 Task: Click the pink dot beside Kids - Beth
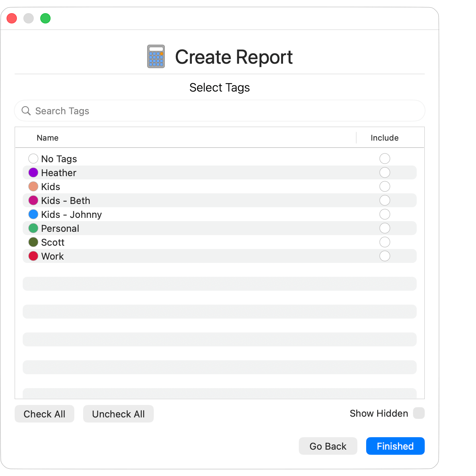(x=33, y=200)
